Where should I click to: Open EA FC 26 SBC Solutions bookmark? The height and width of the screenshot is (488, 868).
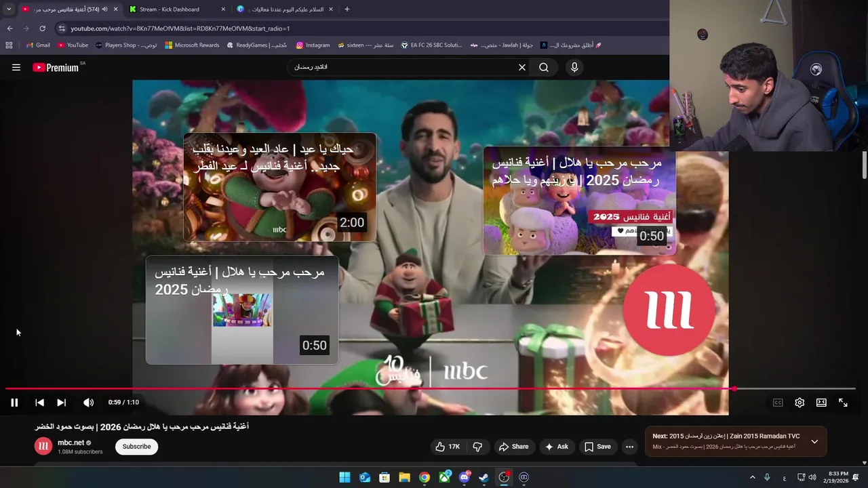431,45
